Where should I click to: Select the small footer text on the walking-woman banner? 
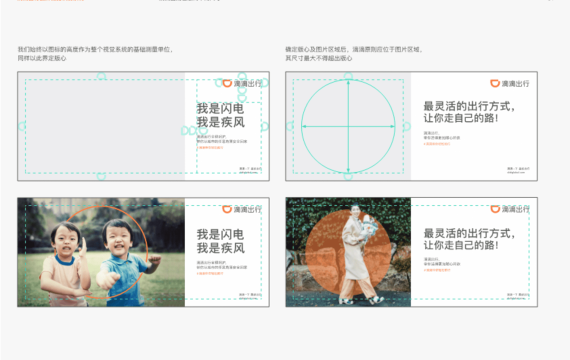[x=518, y=296]
